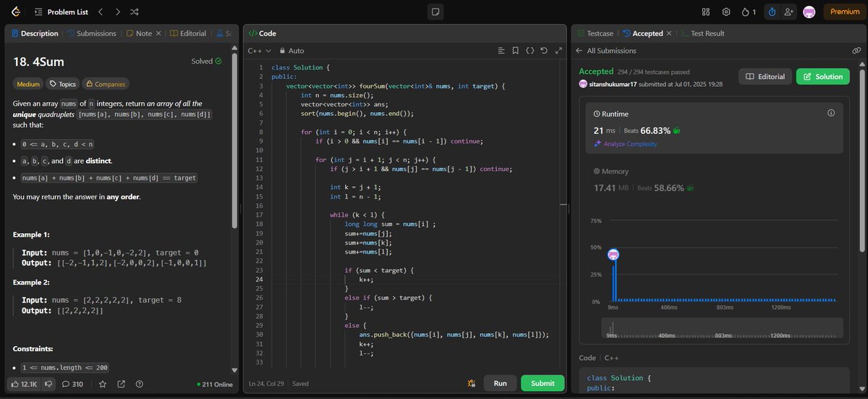Viewport: 868px width, 399px height.
Task: Click the curly braces icon
Action: [529, 51]
